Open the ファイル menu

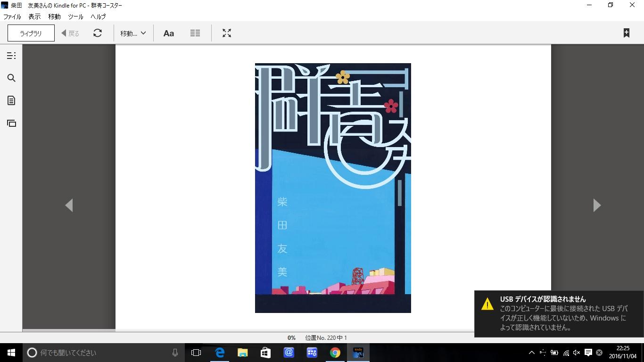[12, 16]
